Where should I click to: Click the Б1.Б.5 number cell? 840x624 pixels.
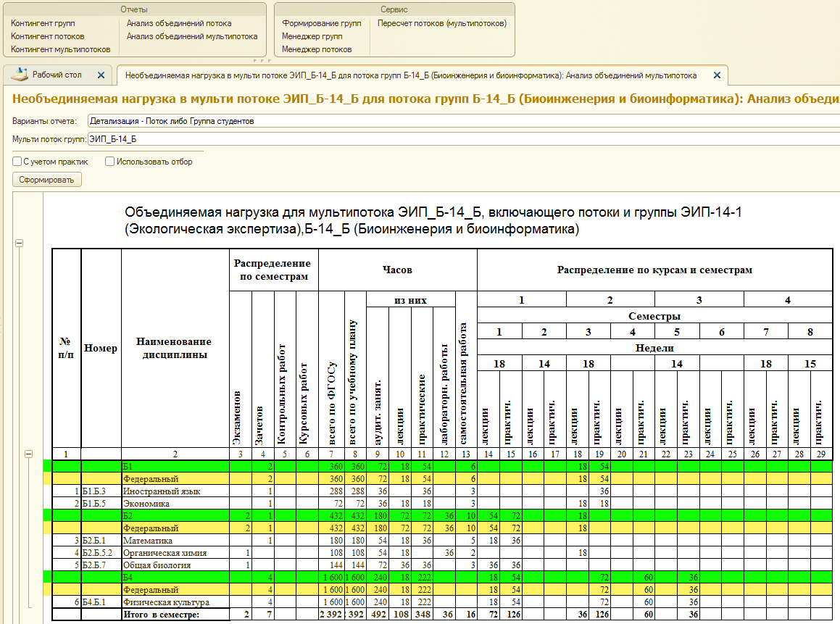click(x=101, y=504)
